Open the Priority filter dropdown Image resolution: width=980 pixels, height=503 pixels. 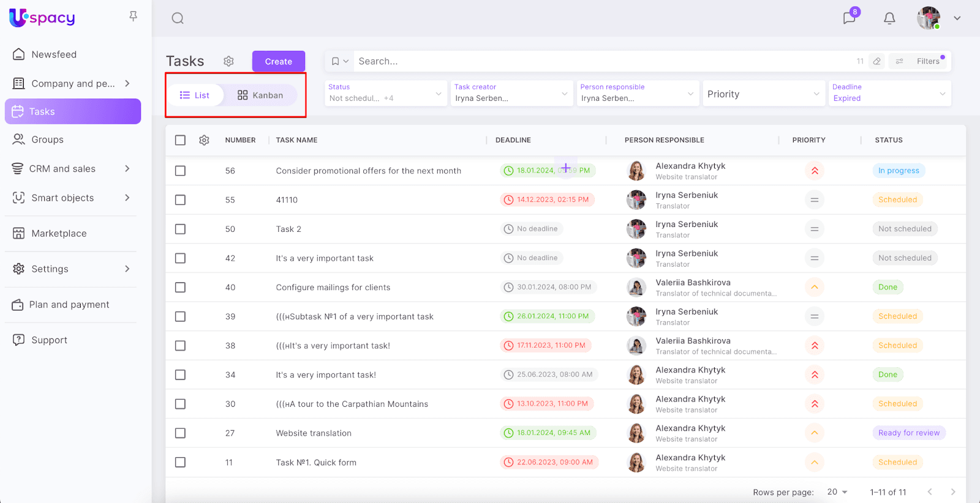(x=763, y=94)
